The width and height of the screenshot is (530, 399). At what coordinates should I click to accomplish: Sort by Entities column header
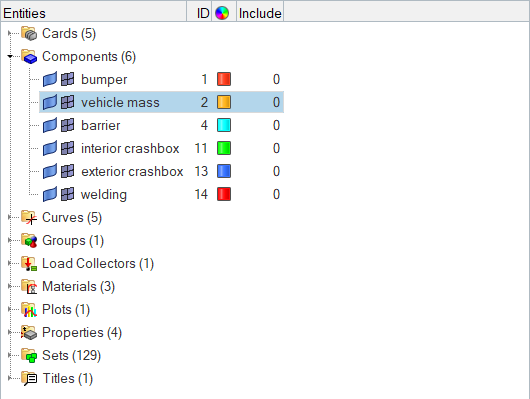click(x=94, y=13)
